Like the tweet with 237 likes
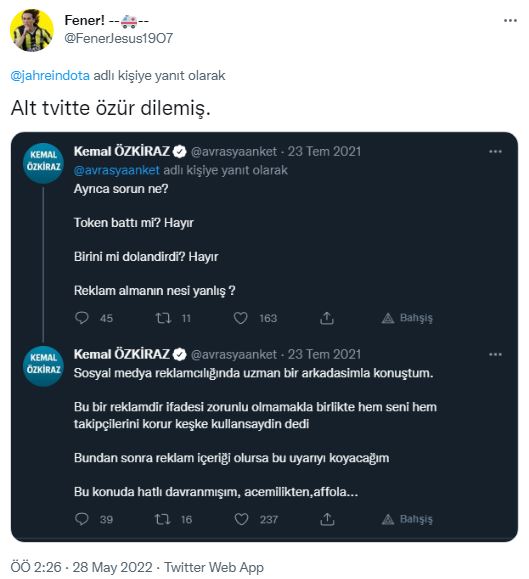This screenshot has height=579, width=529. [241, 519]
